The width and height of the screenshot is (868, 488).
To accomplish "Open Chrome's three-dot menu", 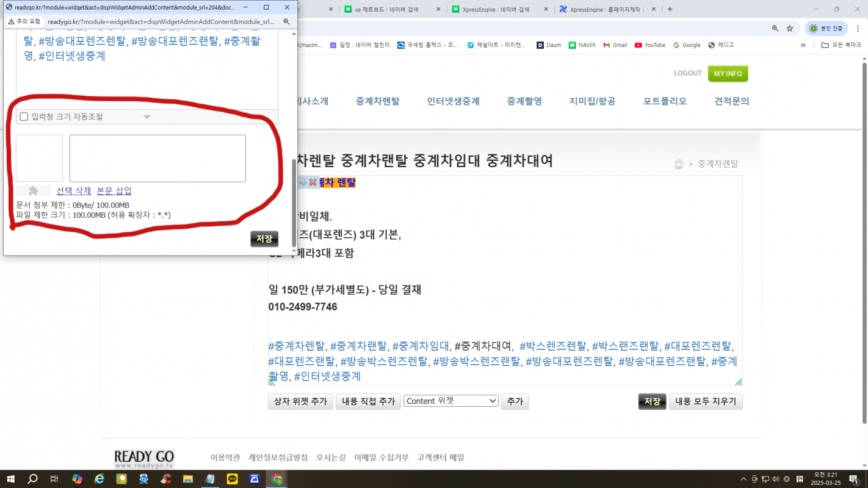I will [856, 28].
